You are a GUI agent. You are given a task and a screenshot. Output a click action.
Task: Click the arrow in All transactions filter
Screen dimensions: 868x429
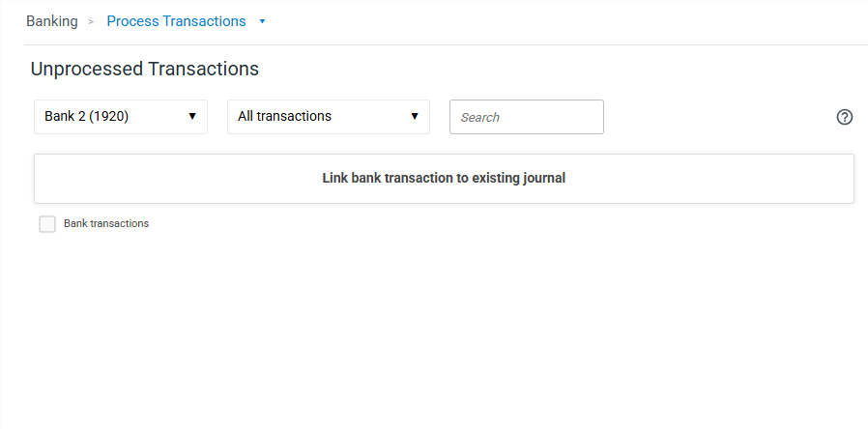tap(415, 116)
